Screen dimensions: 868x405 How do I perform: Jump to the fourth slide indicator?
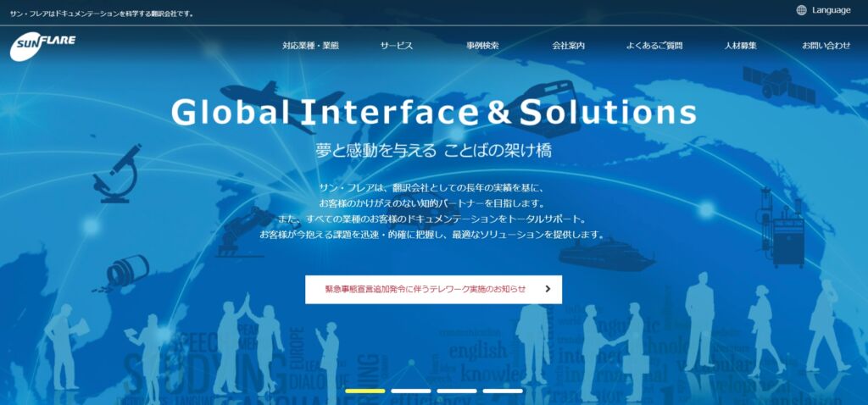point(503,391)
